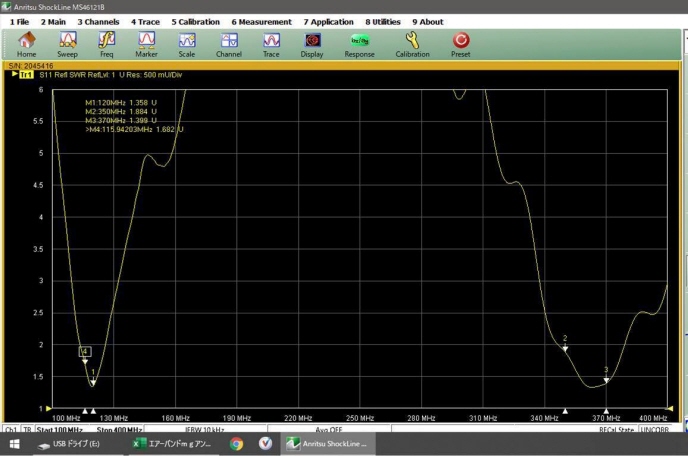Select marker 3 near 370 MHz

(606, 377)
